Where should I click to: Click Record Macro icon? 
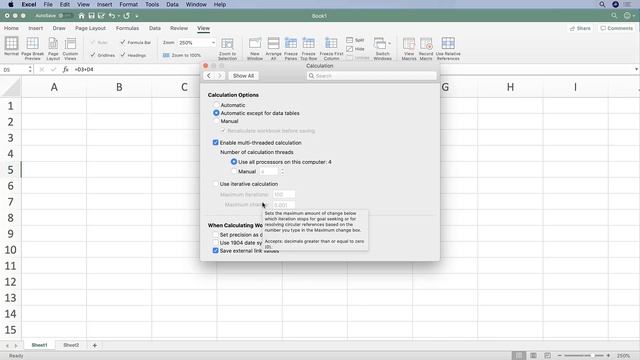coord(426,44)
